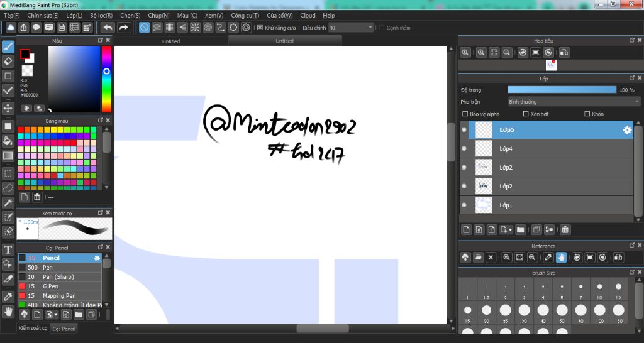Screen dimensions: 644x343
Task: Select the Brush tool in left toolbar
Action: tap(8, 46)
